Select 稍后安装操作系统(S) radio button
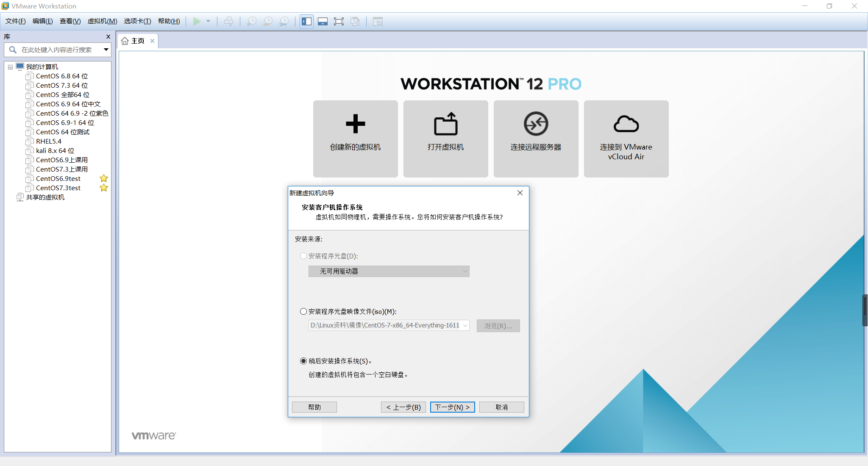 pos(303,361)
